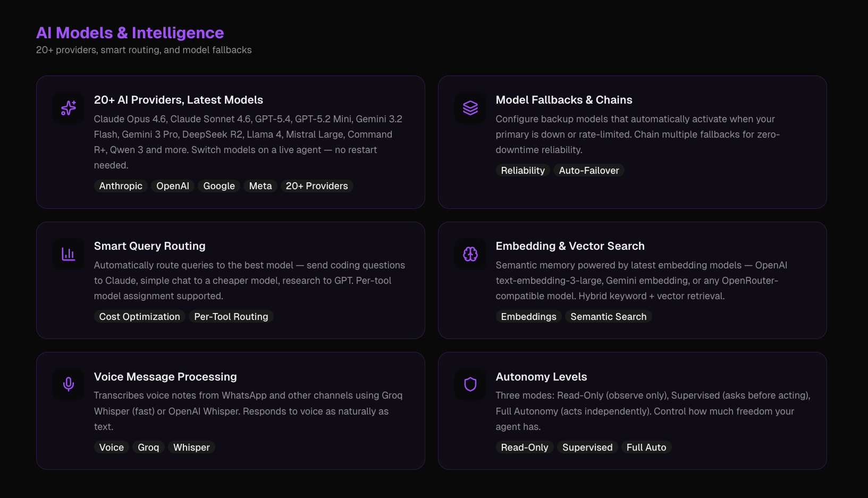Click the shield icon for Autonomy Levels

point(470,384)
